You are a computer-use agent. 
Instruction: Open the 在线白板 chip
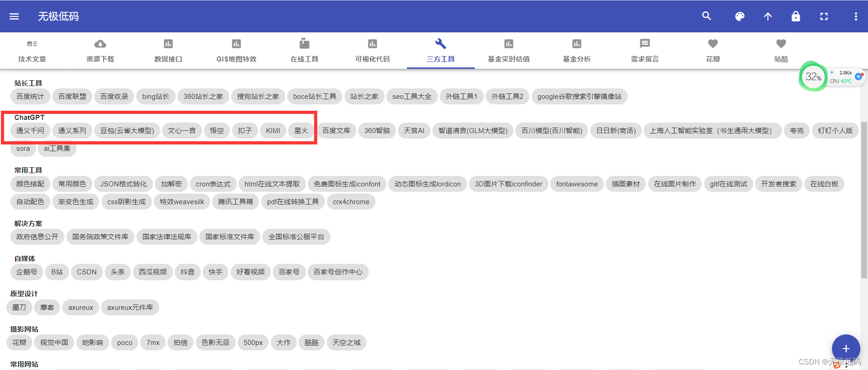coord(824,184)
